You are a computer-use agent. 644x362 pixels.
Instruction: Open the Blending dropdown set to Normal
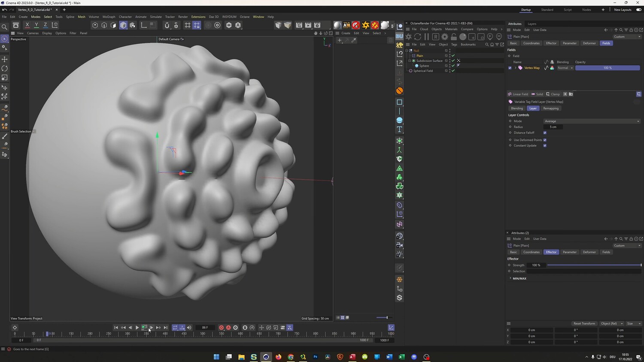[565, 68]
